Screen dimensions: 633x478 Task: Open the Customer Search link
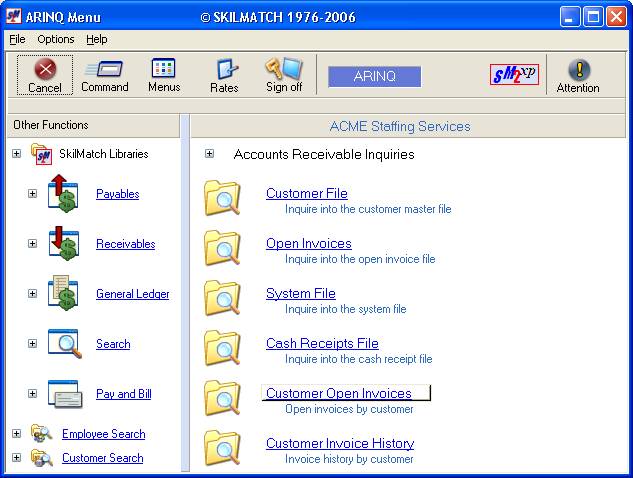[x=103, y=458]
